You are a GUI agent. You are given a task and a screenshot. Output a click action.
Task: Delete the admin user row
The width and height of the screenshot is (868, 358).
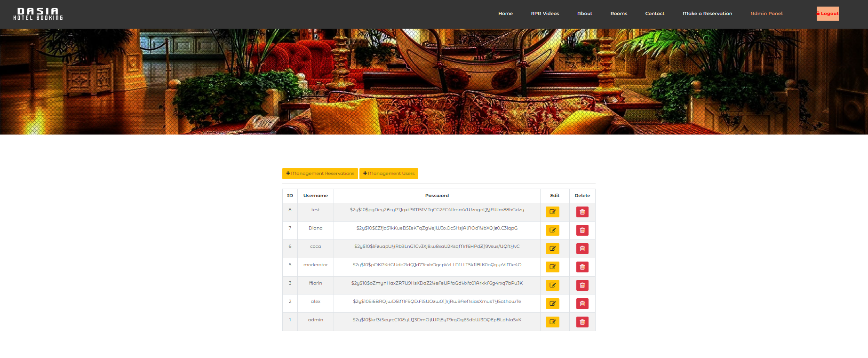pyautogui.click(x=582, y=322)
